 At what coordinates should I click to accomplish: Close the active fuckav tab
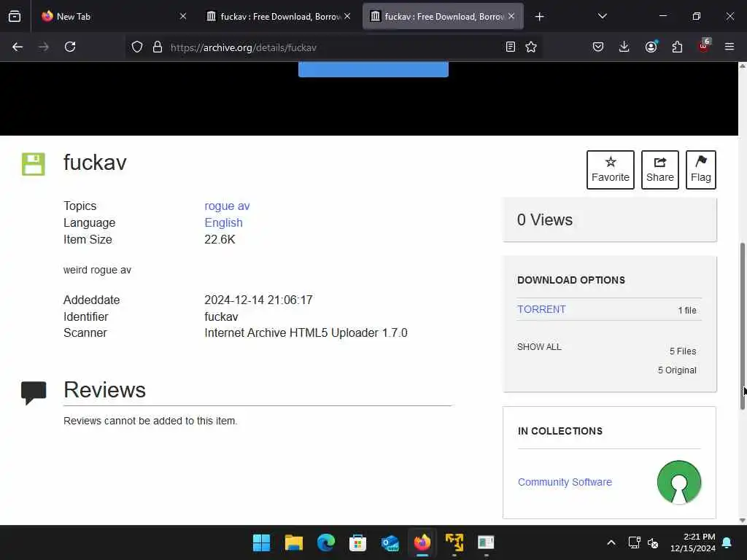click(x=511, y=16)
